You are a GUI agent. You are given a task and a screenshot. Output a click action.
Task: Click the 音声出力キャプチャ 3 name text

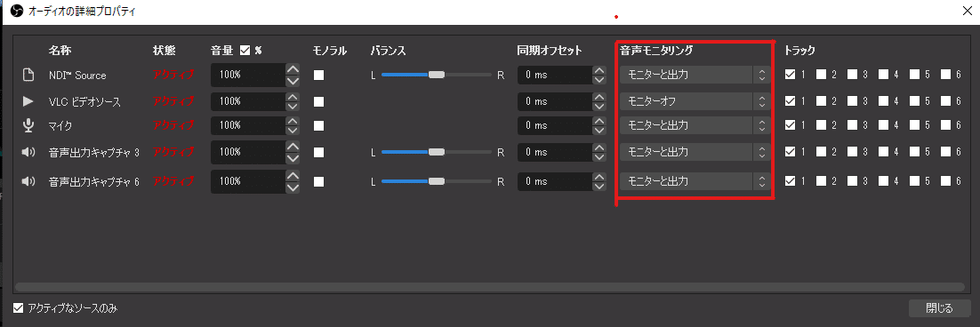[93, 152]
